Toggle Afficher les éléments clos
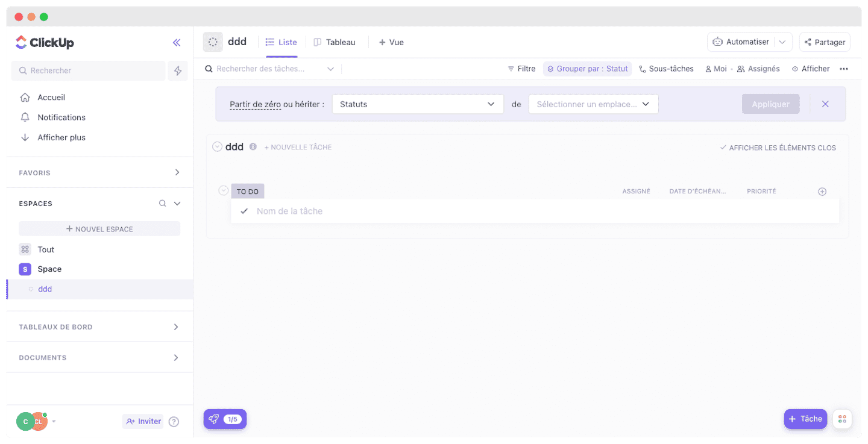The height and width of the screenshot is (444, 868). pos(778,148)
